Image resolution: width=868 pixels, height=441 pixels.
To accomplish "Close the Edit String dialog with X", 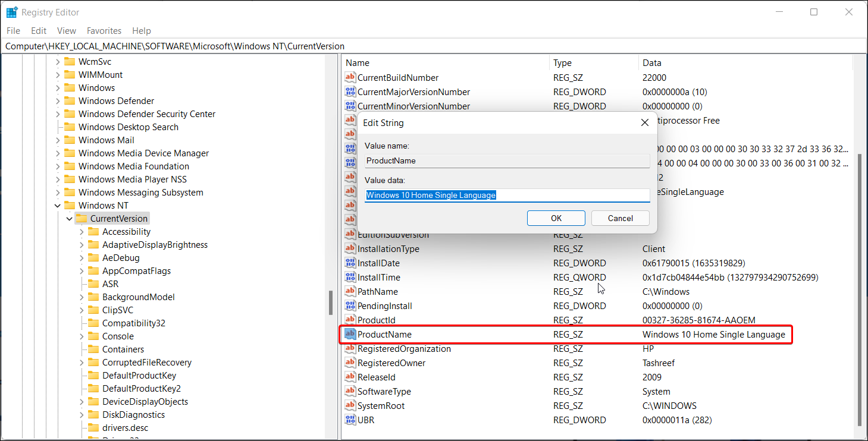I will (645, 123).
